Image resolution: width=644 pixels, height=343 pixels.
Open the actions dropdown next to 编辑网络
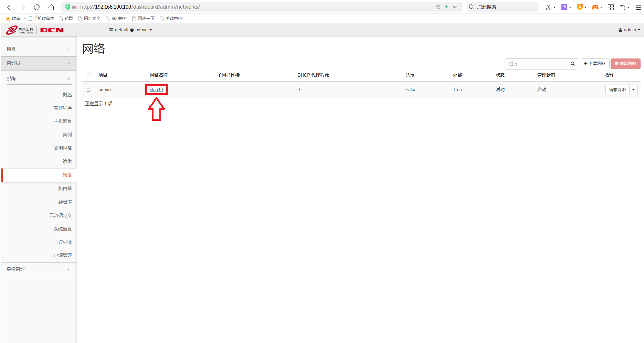633,90
